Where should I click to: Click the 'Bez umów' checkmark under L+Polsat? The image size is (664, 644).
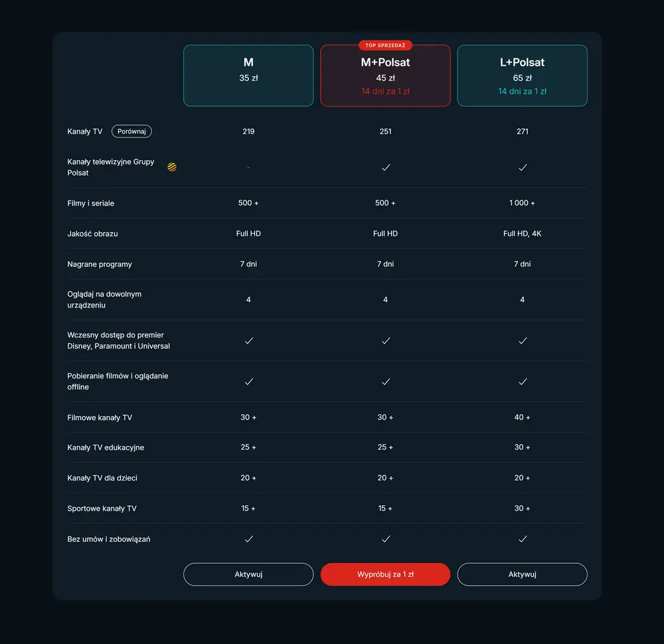click(523, 539)
